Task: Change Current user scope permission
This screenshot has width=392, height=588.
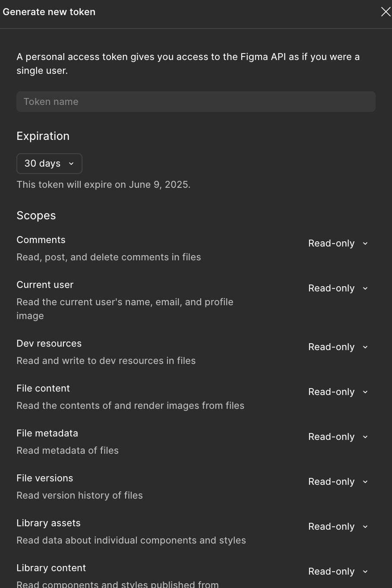Action: pos(338,288)
